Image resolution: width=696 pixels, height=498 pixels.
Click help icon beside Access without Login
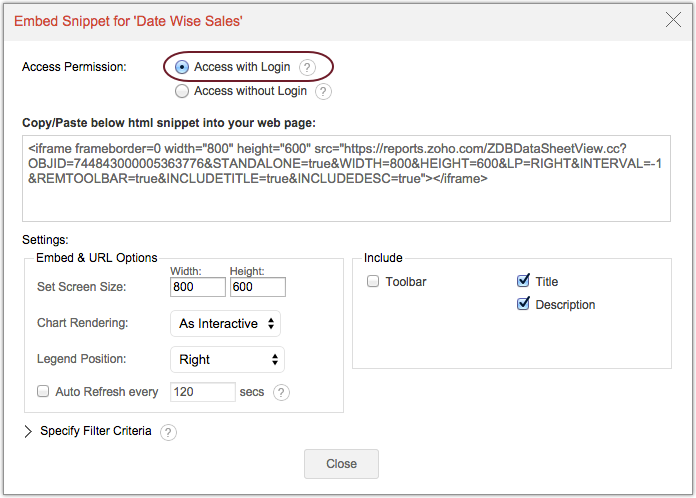pyautogui.click(x=323, y=91)
